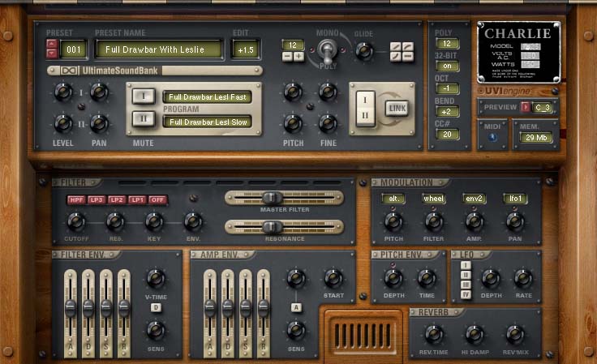
Task: Select LFO II button
Action: [466, 275]
